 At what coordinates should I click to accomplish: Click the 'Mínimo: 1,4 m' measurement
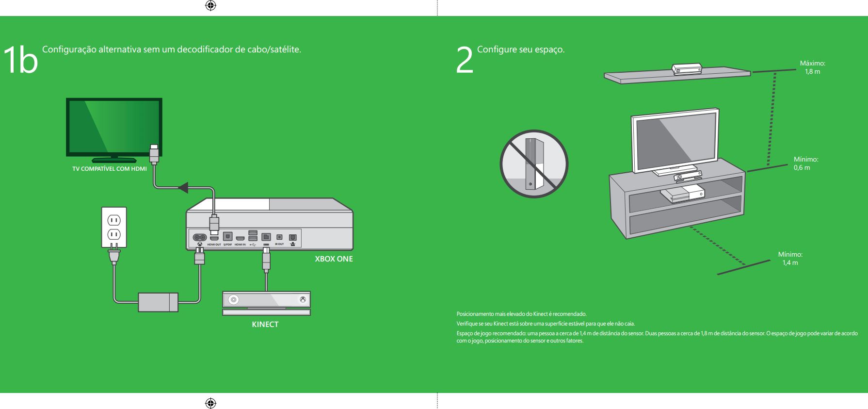[790, 259]
